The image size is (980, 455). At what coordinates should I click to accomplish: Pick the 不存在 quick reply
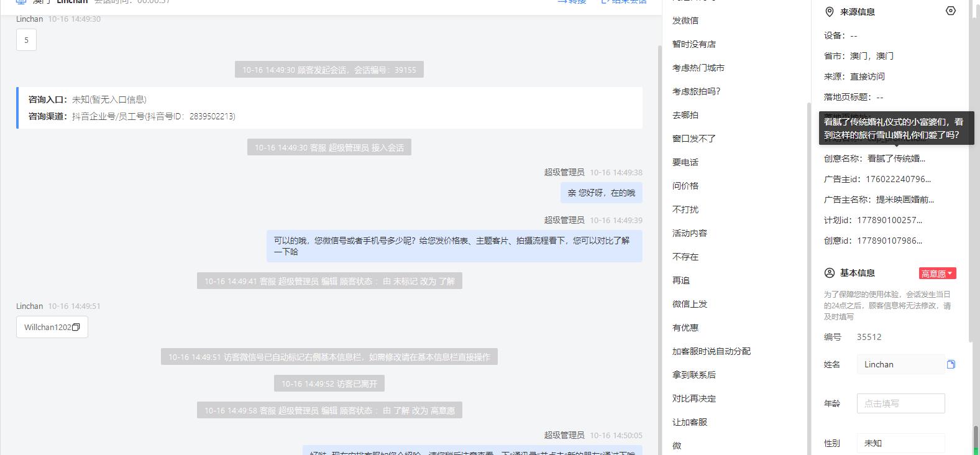685,257
